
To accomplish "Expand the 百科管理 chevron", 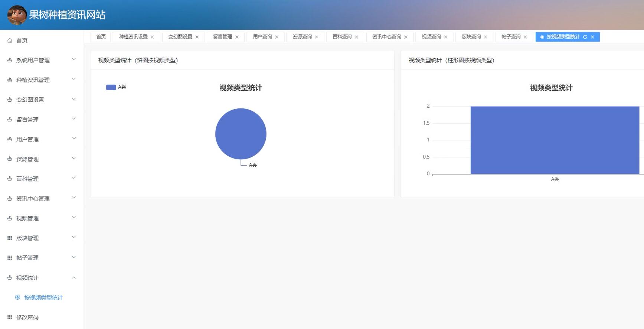I will [x=73, y=177].
